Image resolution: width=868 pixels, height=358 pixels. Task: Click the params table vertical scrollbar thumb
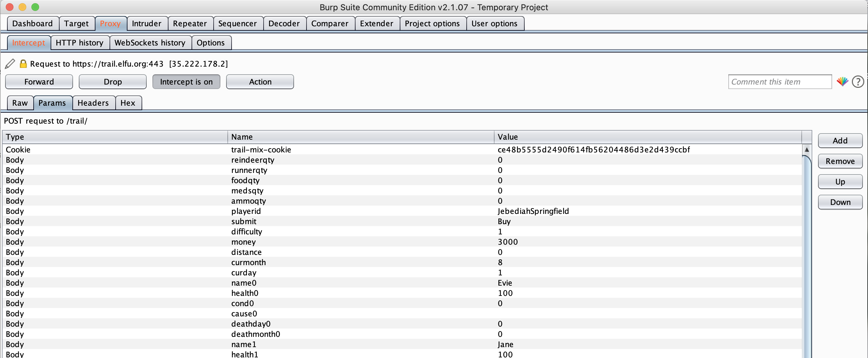pyautogui.click(x=807, y=256)
